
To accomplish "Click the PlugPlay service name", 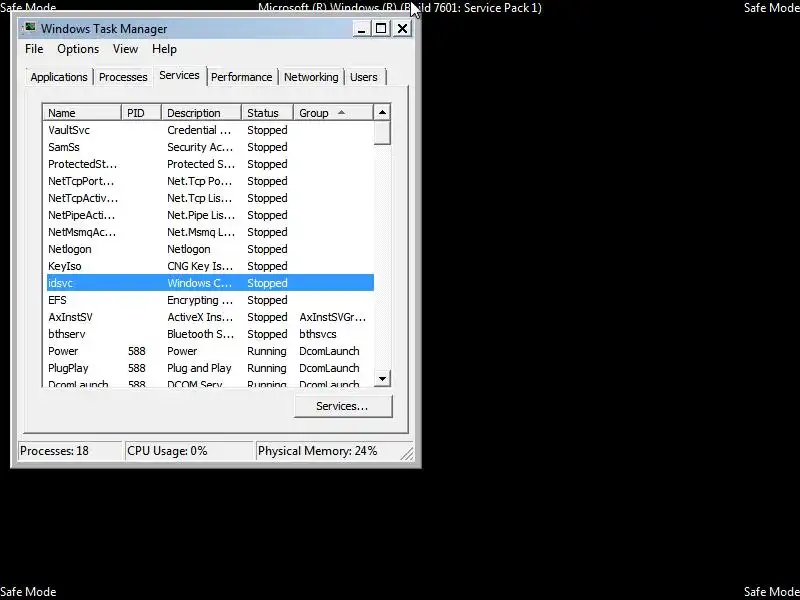I will click(x=68, y=368).
